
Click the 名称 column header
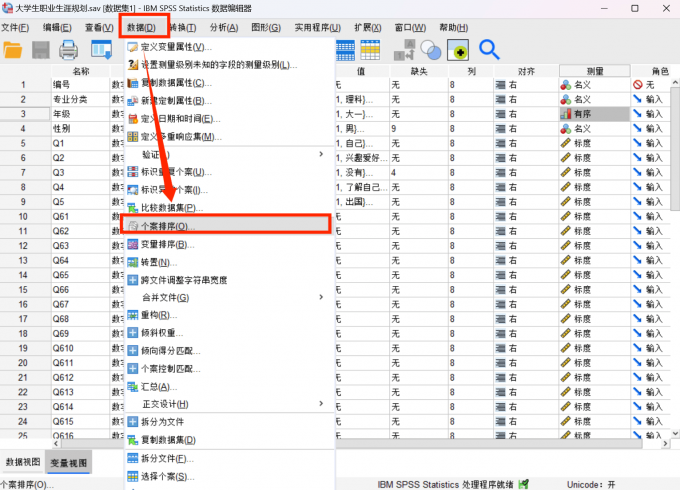(81, 71)
